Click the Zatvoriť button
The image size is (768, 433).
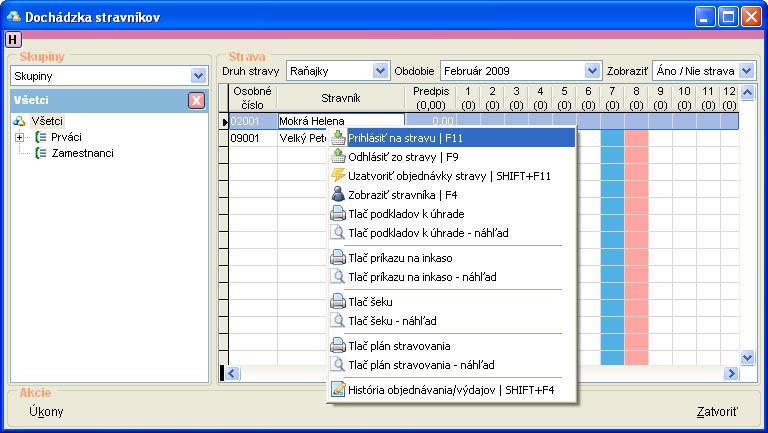coord(716,411)
